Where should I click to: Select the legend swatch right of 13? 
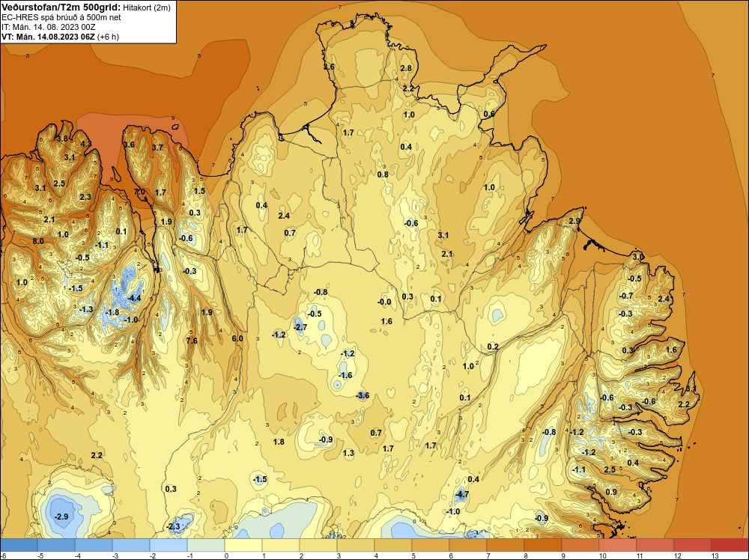[730, 545]
